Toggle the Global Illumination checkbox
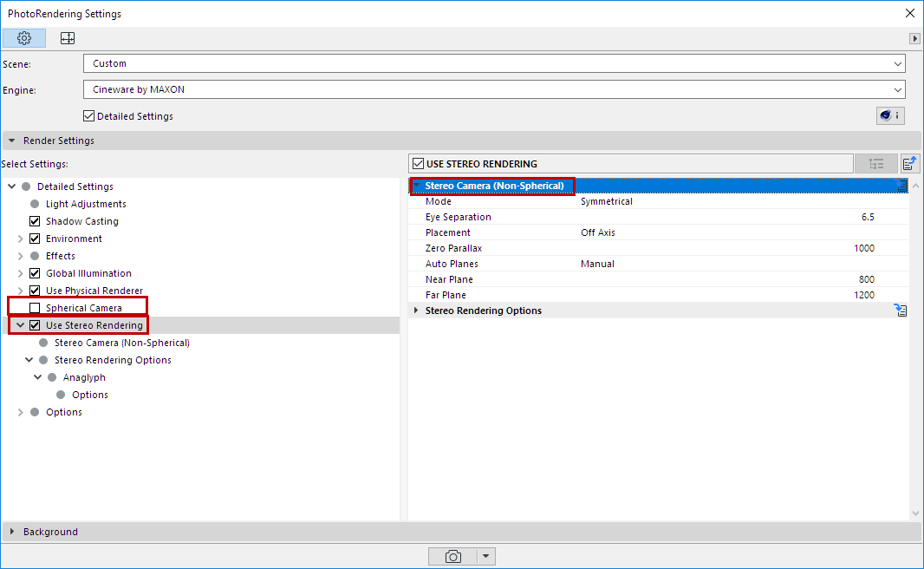Screen dimensions: 924x569 pyautogui.click(x=35, y=273)
